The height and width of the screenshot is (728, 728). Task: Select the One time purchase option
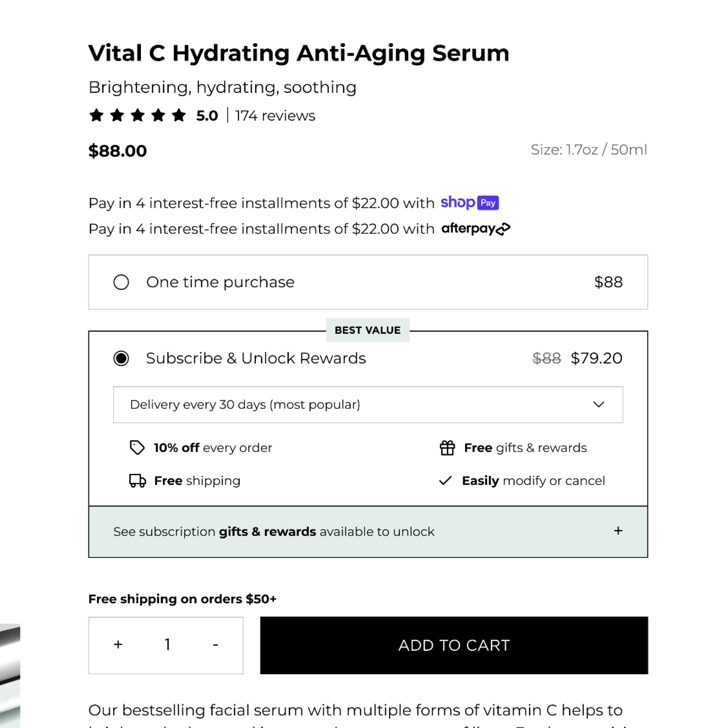pos(121,282)
